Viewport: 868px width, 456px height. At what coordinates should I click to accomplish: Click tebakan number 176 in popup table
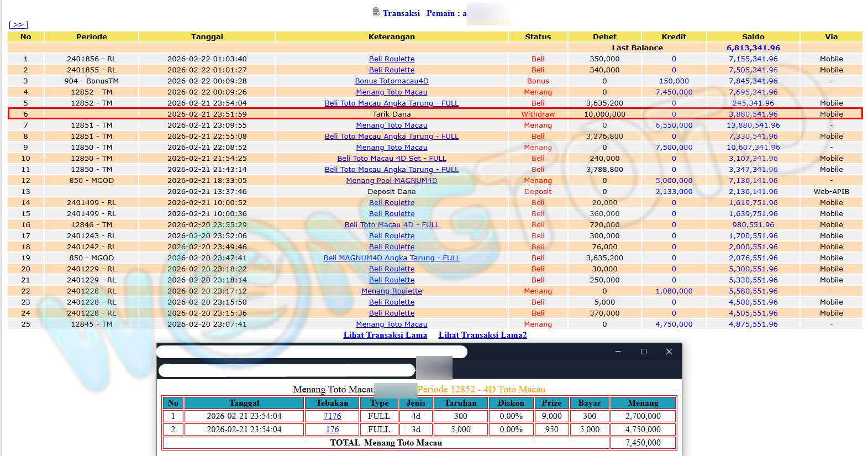pos(332,429)
